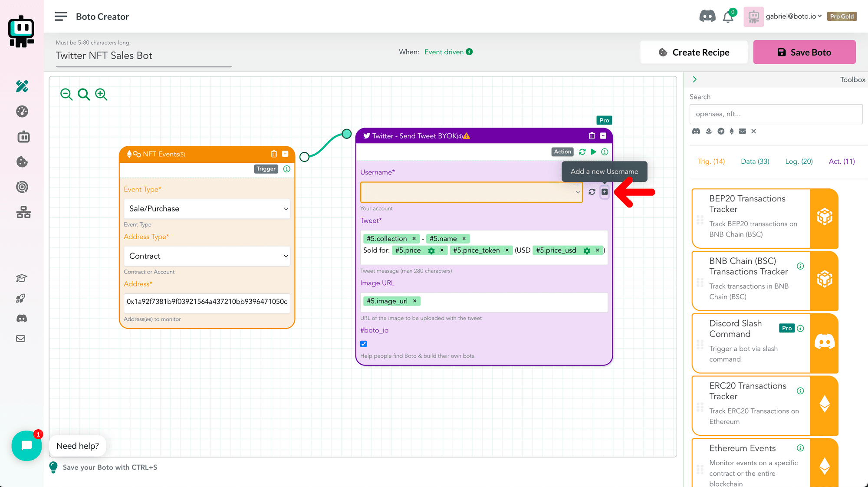Delete the NFT Events block
868x487 pixels.
pyautogui.click(x=274, y=154)
